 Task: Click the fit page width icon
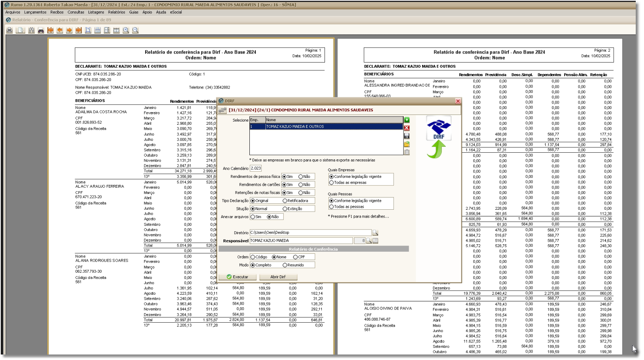98,30
